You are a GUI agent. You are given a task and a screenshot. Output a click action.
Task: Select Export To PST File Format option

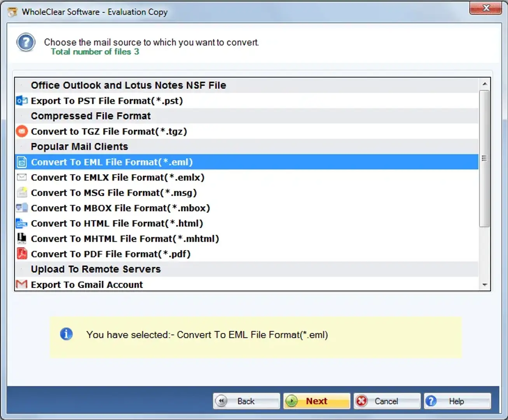click(x=106, y=101)
